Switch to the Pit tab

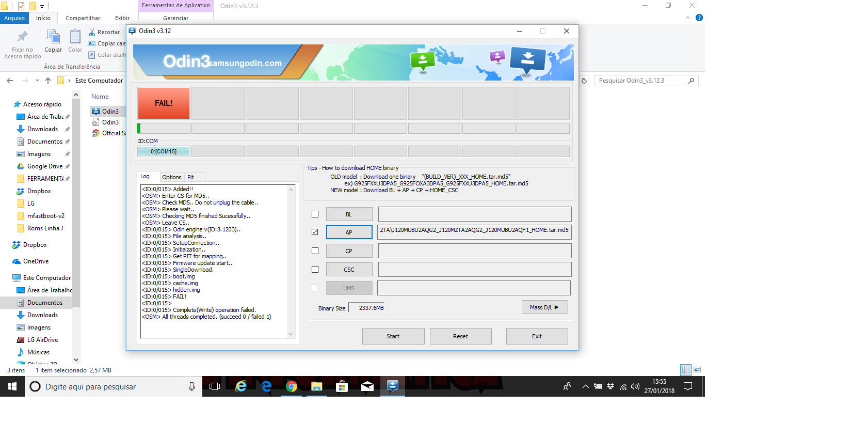tap(191, 177)
